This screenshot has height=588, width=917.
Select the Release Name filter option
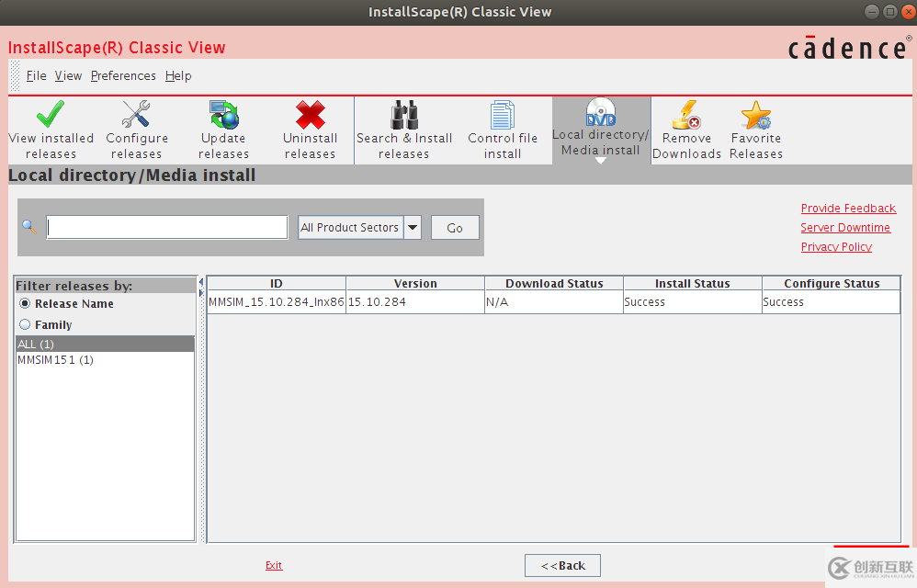26,303
